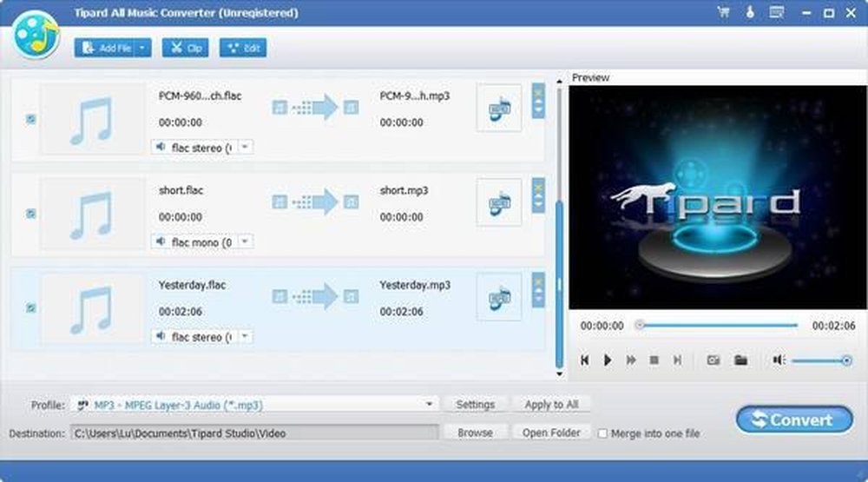Click the speaker icon in PCM-960...ch.flac row
This screenshot has height=482, width=868.
(161, 147)
